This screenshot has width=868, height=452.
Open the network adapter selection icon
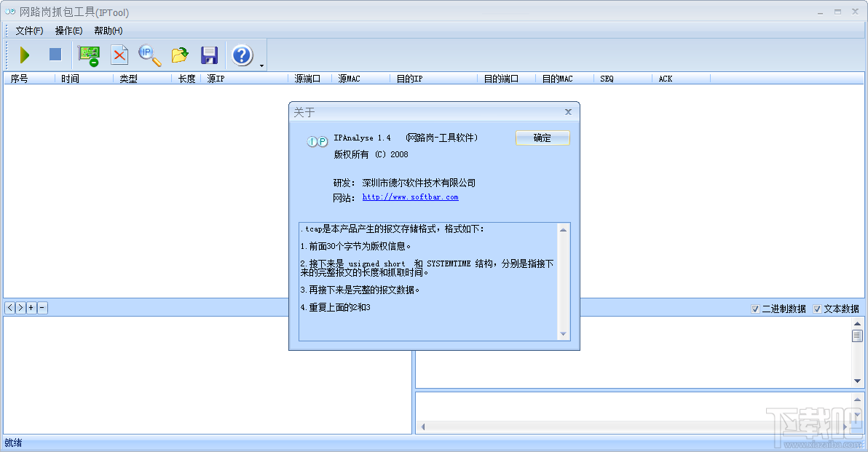pos(89,55)
